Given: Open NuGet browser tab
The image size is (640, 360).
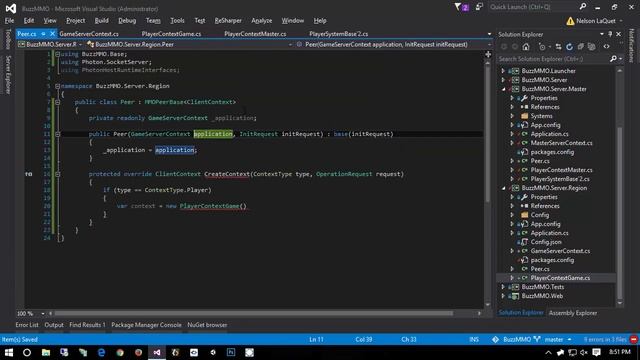Looking at the screenshot, I should pyautogui.click(x=207, y=325).
